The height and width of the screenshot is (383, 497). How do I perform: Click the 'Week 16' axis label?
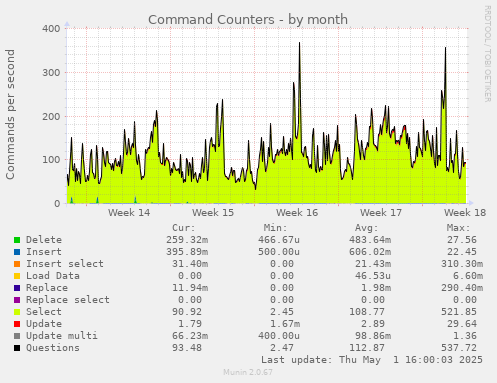click(x=297, y=213)
